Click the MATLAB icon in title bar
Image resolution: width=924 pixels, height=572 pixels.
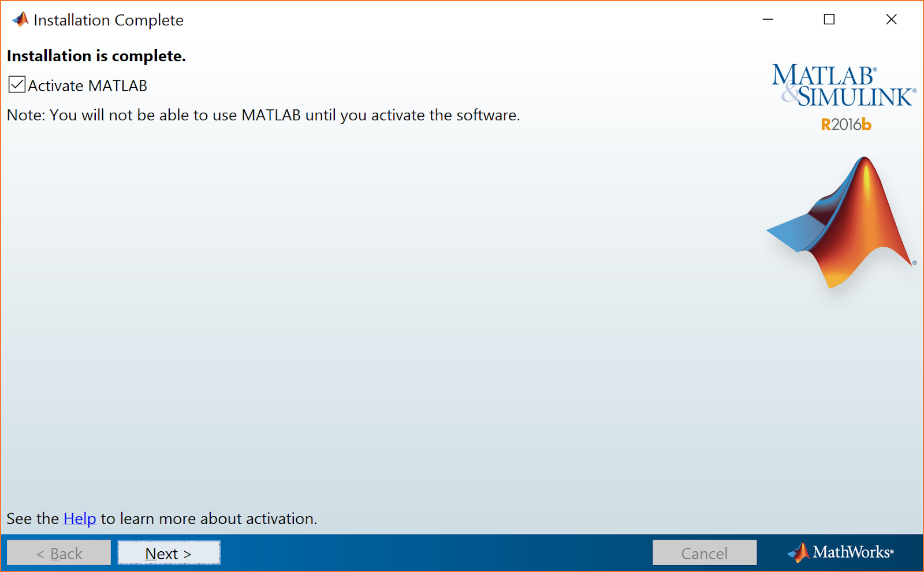[20, 20]
